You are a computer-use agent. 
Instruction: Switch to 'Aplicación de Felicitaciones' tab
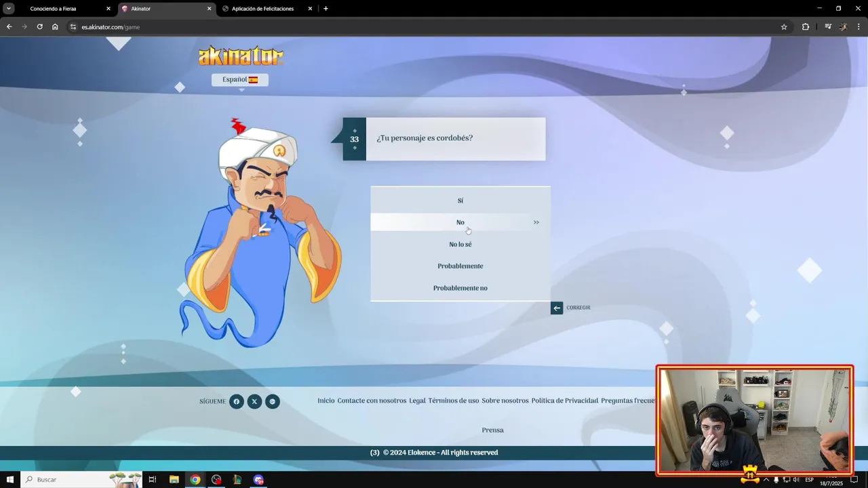coord(267,9)
